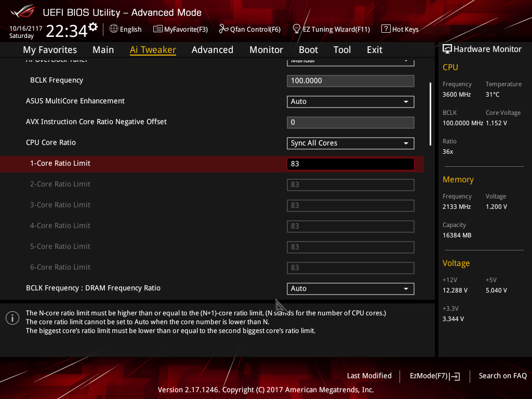Open Qfan Control fan icon
532x399 pixels.
[223, 29]
